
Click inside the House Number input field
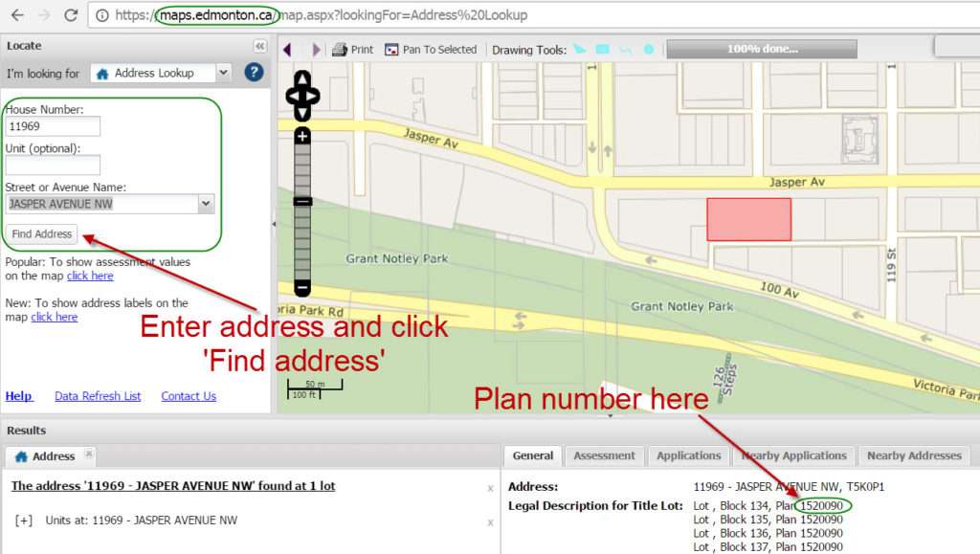(53, 125)
